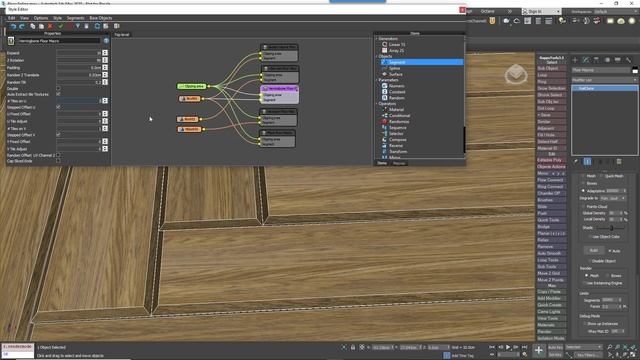Toggle the Stepped Offset V checkbox
The image size is (640, 360).
point(58,134)
